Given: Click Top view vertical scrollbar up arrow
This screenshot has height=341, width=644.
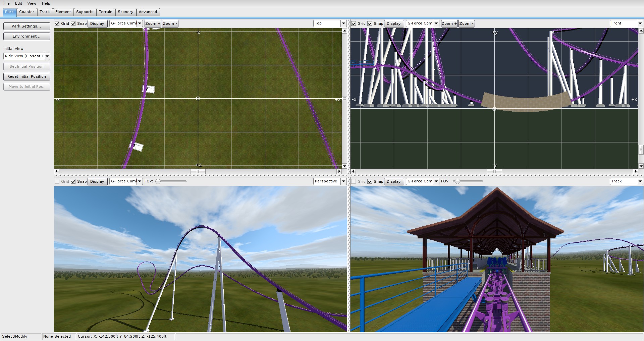Looking at the screenshot, I should tap(344, 31).
